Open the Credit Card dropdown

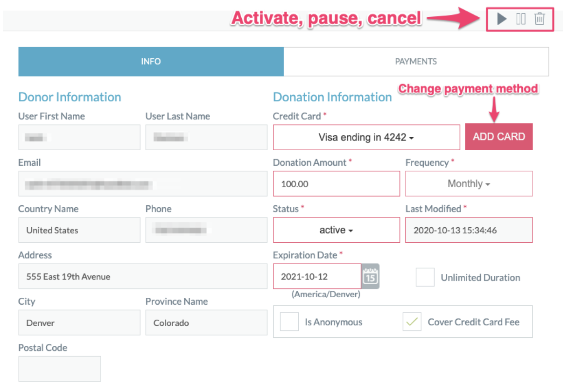[x=366, y=137]
